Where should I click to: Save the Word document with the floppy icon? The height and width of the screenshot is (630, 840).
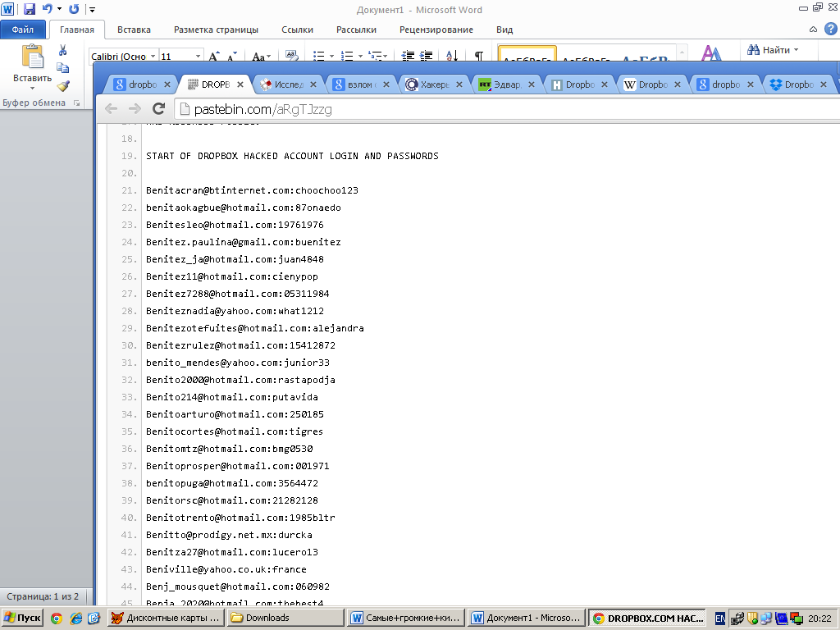click(x=30, y=9)
